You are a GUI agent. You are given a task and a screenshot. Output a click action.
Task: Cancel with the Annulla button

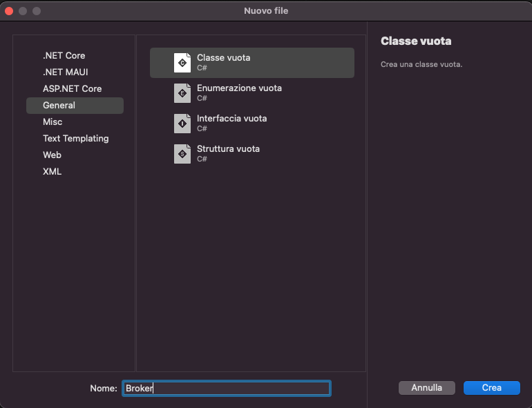[426, 388]
